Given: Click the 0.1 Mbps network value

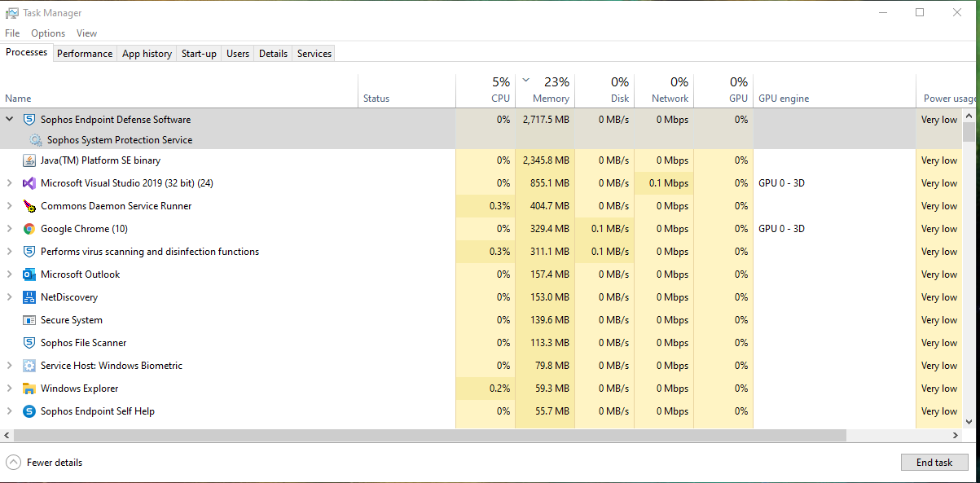Looking at the screenshot, I should pos(669,183).
